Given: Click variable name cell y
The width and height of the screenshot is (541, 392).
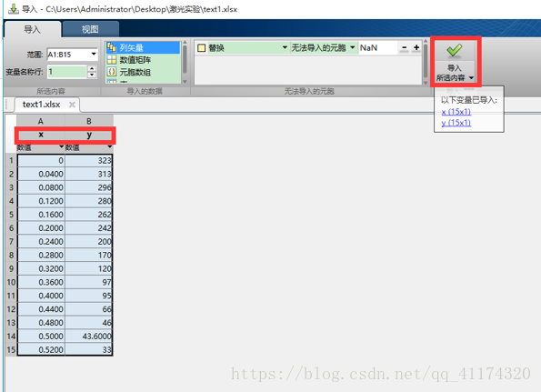Looking at the screenshot, I should point(89,135).
